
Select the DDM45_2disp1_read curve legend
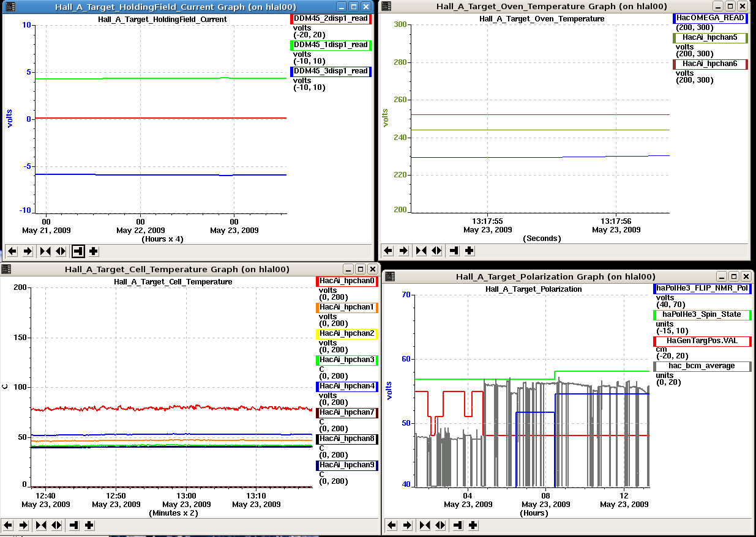tap(331, 18)
